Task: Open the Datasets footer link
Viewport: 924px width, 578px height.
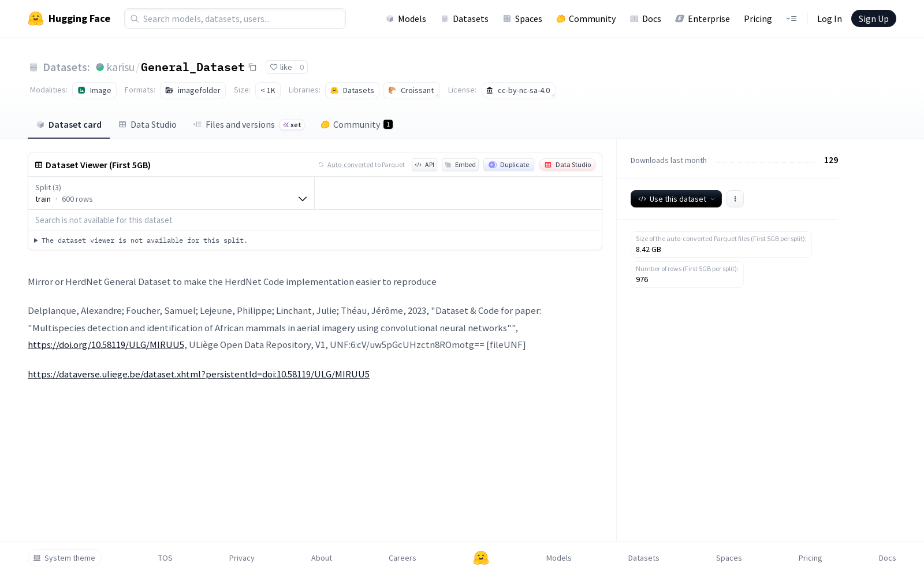Action: coord(644,558)
